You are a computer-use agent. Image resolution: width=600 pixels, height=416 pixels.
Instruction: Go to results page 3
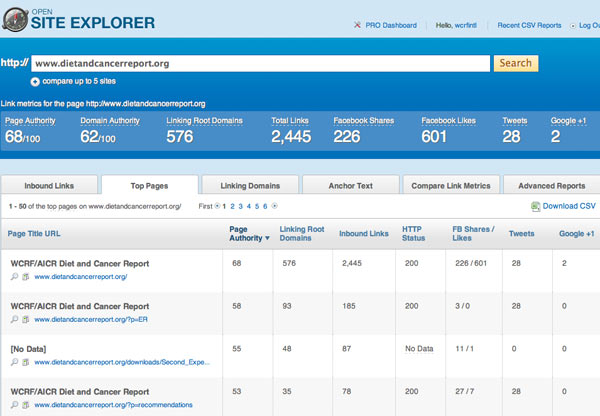[241, 206]
